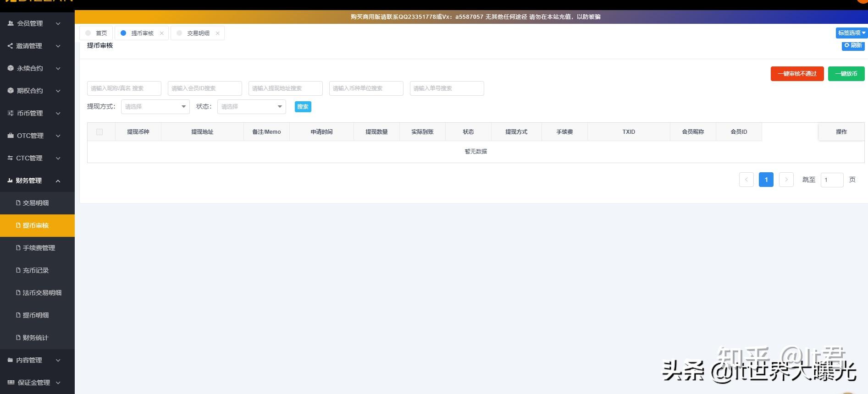Viewport: 868px width, 394px height.
Task: Open the 状态 dropdown
Action: [251, 107]
